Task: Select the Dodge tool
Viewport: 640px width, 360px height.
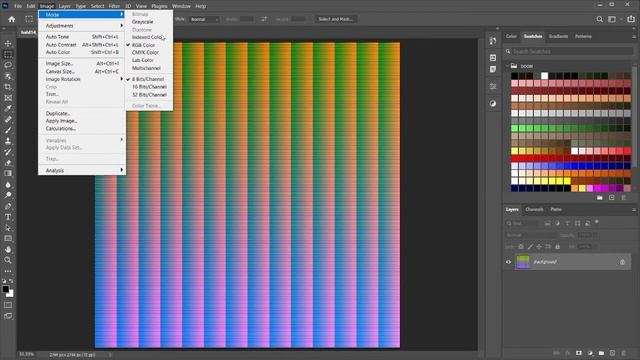Action: coord(8,195)
